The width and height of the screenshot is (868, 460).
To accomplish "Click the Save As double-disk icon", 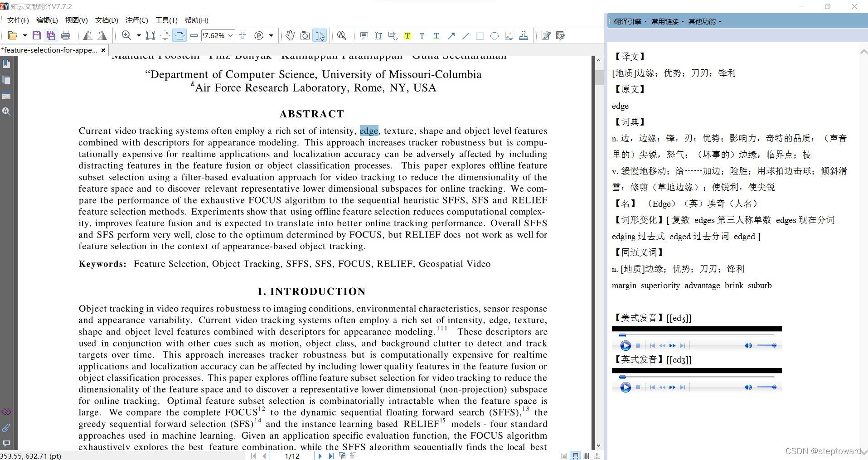I will click(x=51, y=36).
